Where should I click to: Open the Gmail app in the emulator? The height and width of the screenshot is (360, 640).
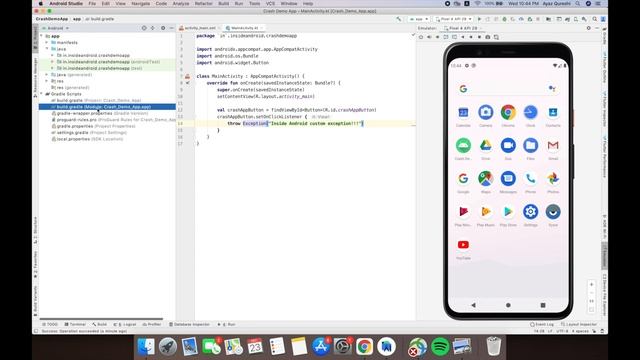553,145
